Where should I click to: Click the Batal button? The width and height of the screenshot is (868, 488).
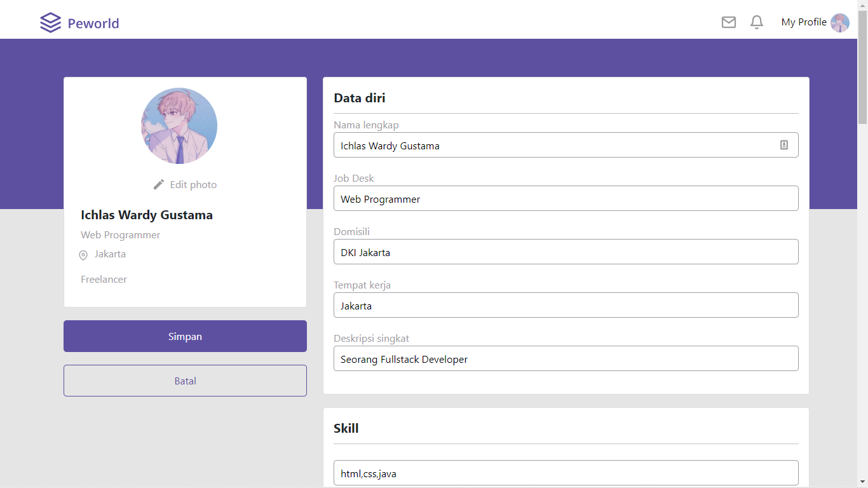[185, 381]
